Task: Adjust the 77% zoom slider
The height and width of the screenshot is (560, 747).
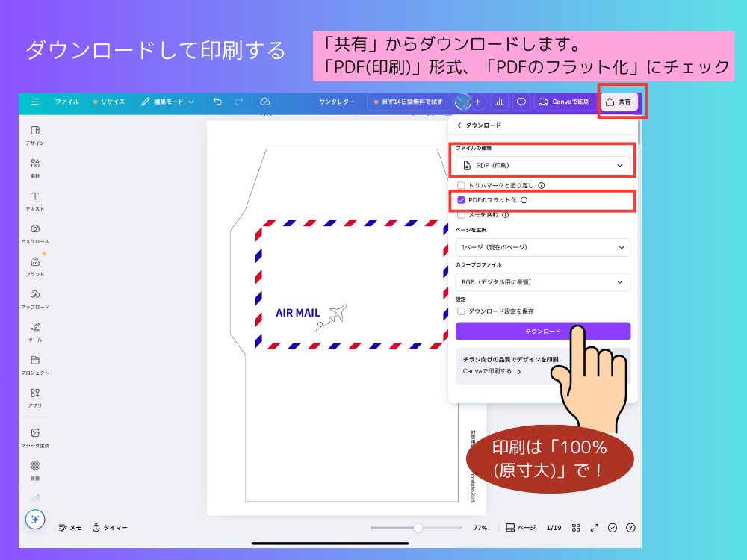Action: pos(416,527)
